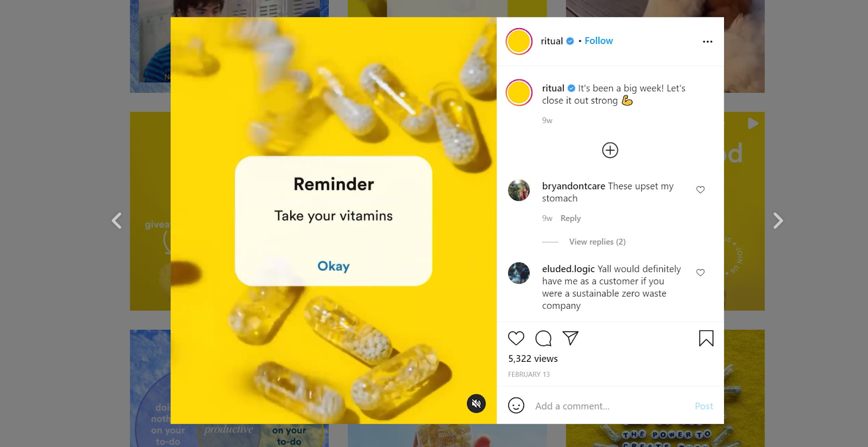Submit the comment with the Post button
The image size is (868, 447).
(x=704, y=406)
